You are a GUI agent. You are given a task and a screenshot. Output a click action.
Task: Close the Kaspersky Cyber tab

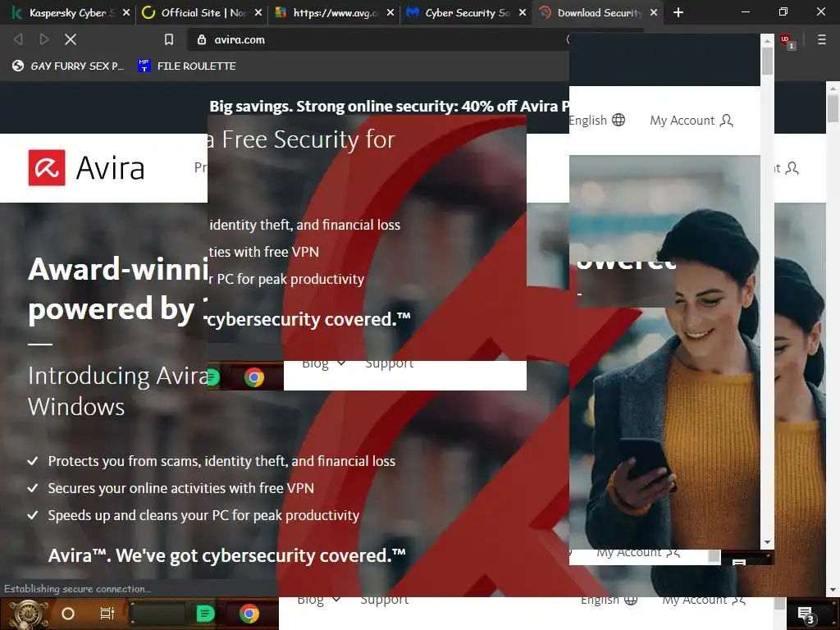126,12
